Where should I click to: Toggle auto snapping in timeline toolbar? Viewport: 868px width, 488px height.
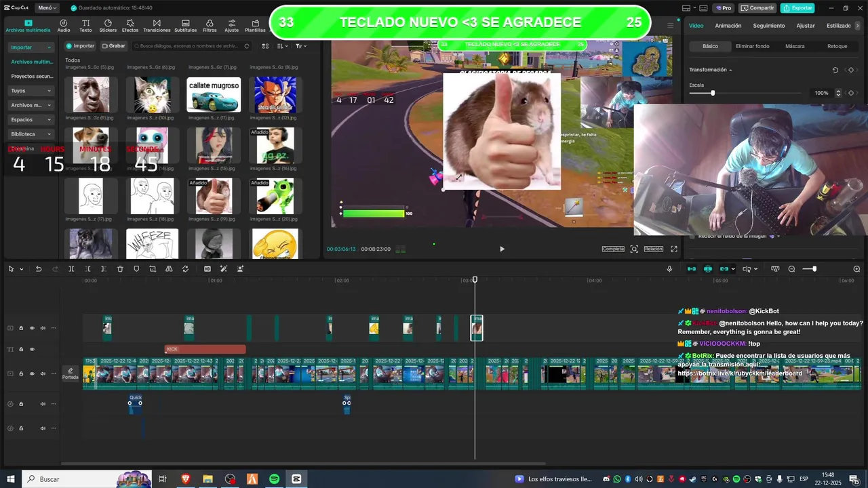pos(707,269)
